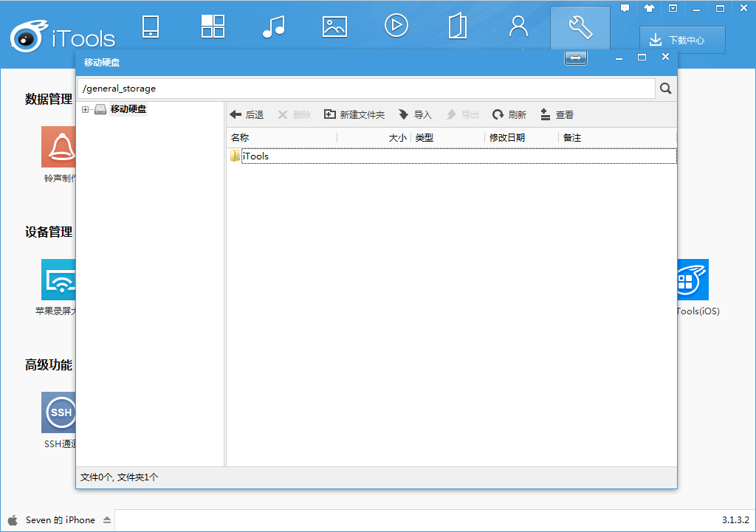
Task: Open the music tab
Action: tap(274, 27)
